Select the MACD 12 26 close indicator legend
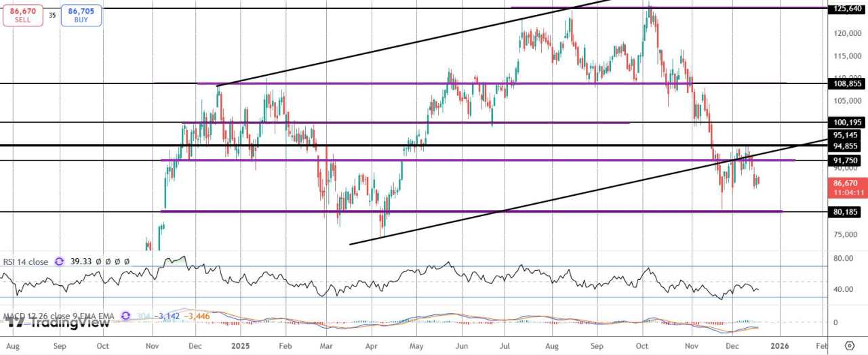 point(60,316)
